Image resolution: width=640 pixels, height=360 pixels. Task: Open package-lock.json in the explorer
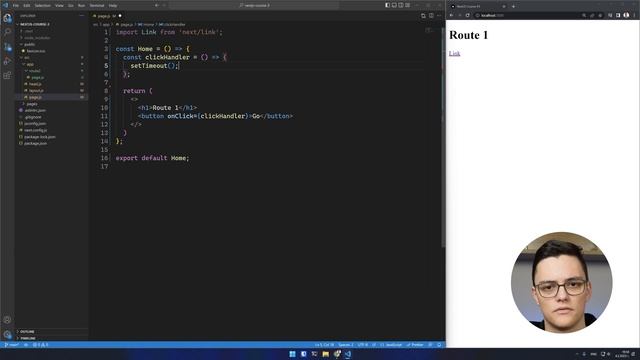(52, 137)
